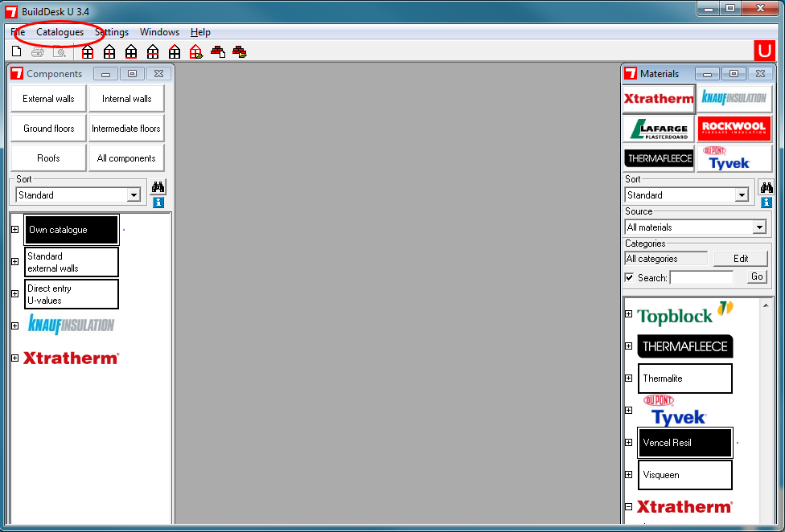Open the Catalogues menu
Screen dimensions: 785x532
coord(60,32)
